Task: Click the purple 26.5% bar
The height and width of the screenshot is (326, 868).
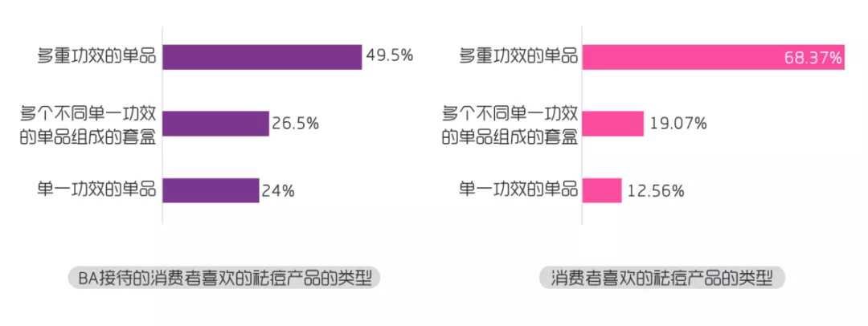Action: click(215, 124)
